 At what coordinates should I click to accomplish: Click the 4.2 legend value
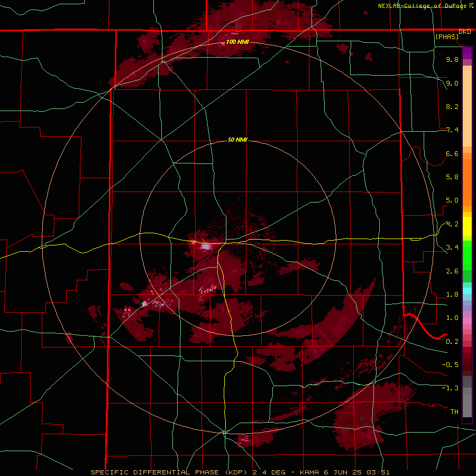[452, 224]
